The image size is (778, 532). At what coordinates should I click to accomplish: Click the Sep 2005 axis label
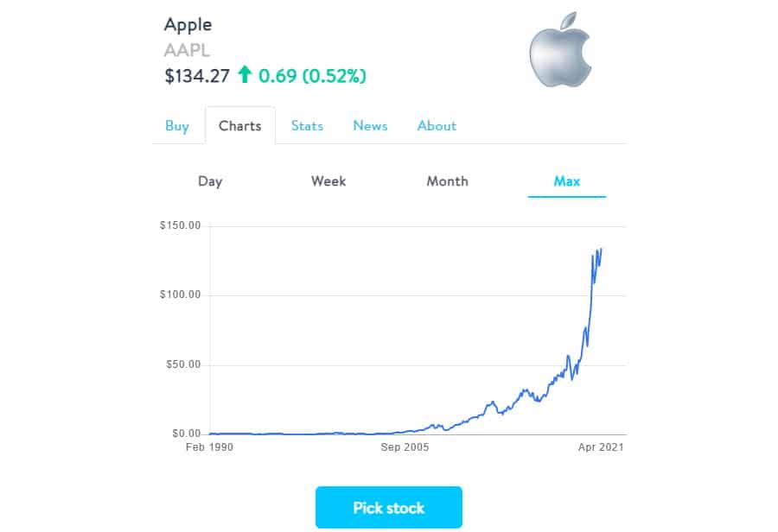[405, 447]
